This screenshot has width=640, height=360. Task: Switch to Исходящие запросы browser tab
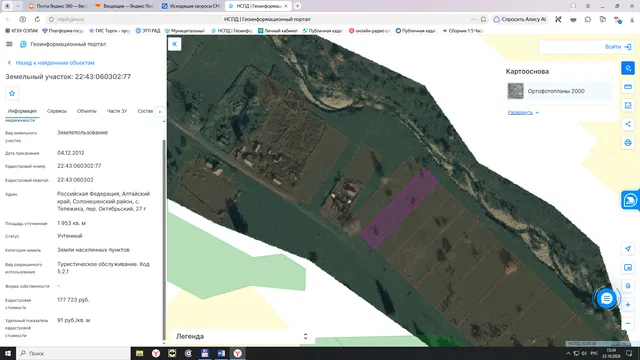[191, 6]
